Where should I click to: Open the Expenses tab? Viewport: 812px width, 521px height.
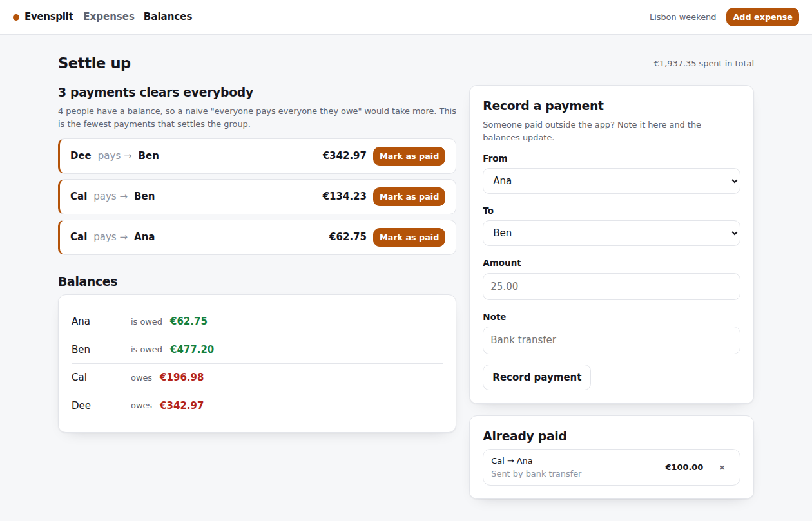pyautogui.click(x=109, y=17)
